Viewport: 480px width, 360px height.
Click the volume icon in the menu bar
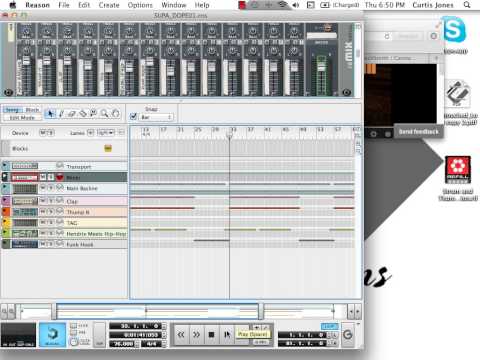295,5
